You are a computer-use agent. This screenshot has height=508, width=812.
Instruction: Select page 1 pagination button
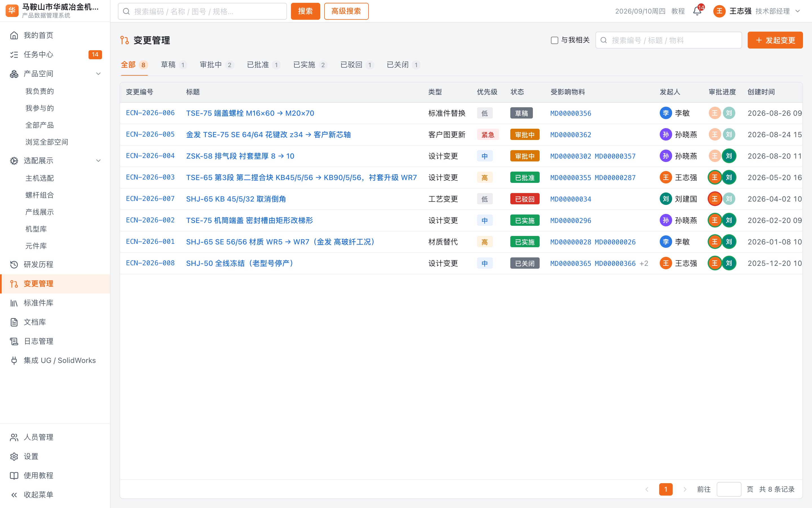click(x=666, y=489)
